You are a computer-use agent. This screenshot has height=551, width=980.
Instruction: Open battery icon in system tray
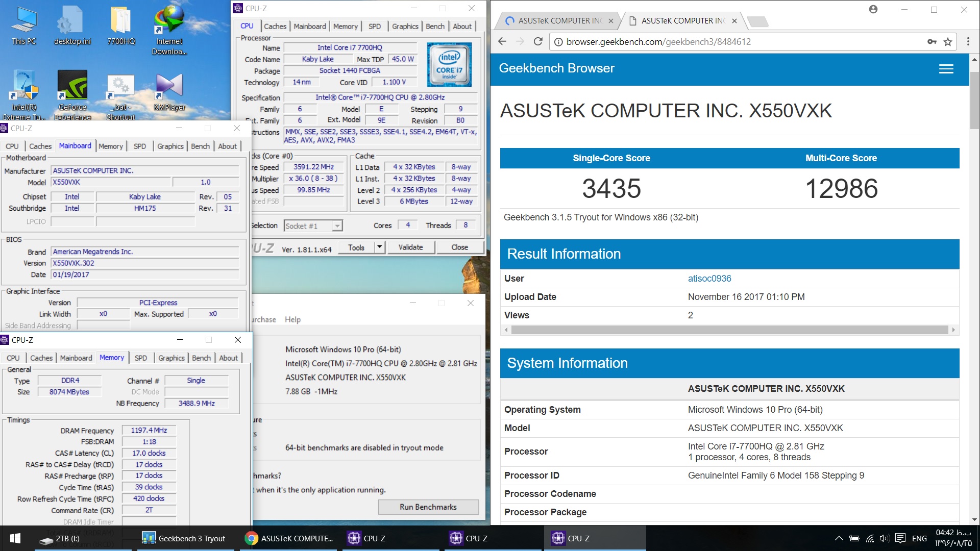click(x=854, y=538)
